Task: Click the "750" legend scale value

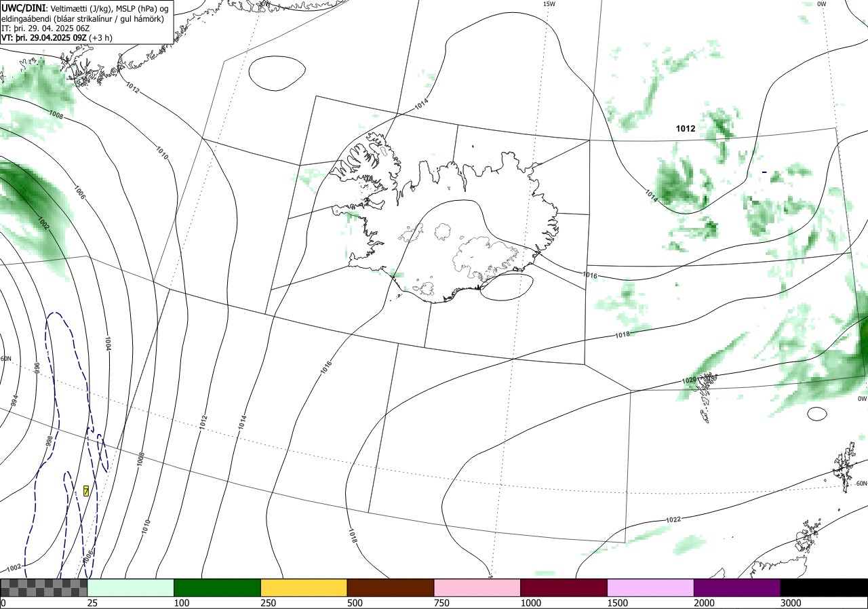Action: click(x=441, y=603)
